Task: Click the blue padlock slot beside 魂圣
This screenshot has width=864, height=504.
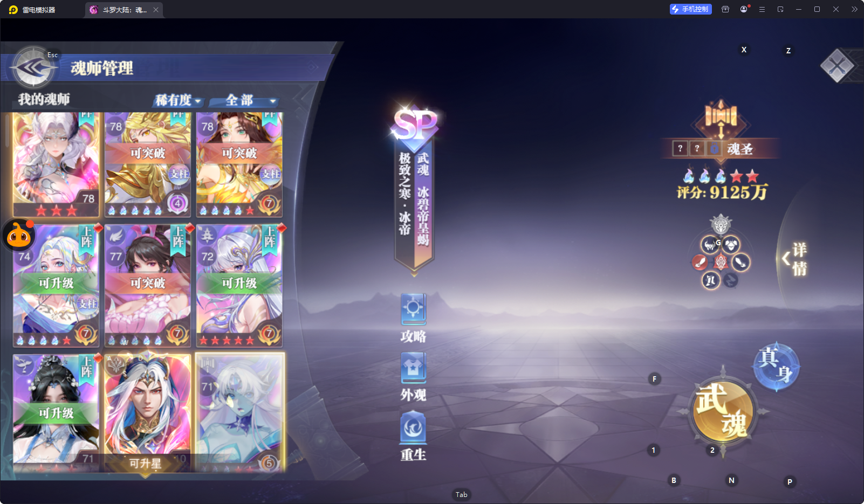Action: [x=714, y=149]
